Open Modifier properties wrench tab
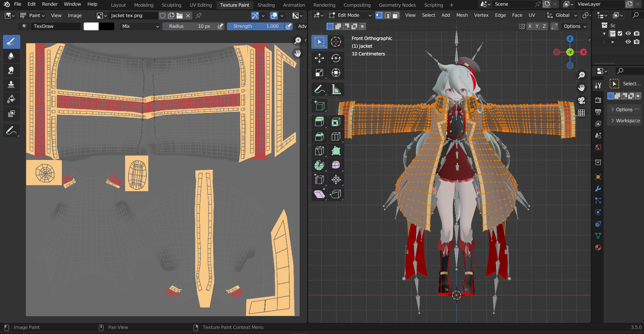This screenshot has height=334, width=644. 598,189
